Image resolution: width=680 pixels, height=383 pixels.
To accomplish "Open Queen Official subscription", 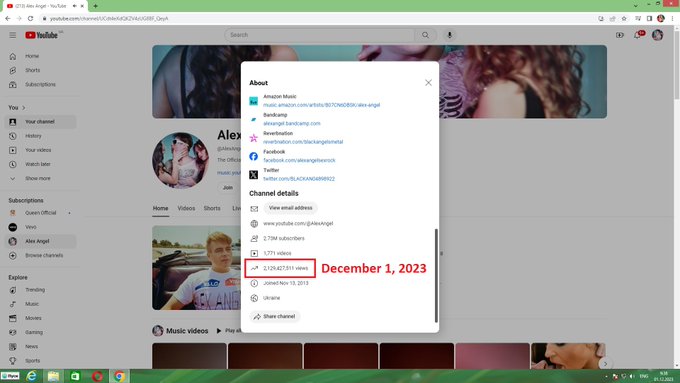I will click(40, 213).
